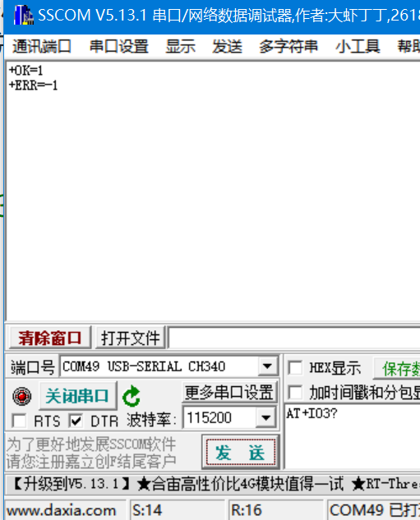This screenshot has width=420, height=520.
Task: Click the SSCOM application icon in title bar
Action: tap(24, 16)
